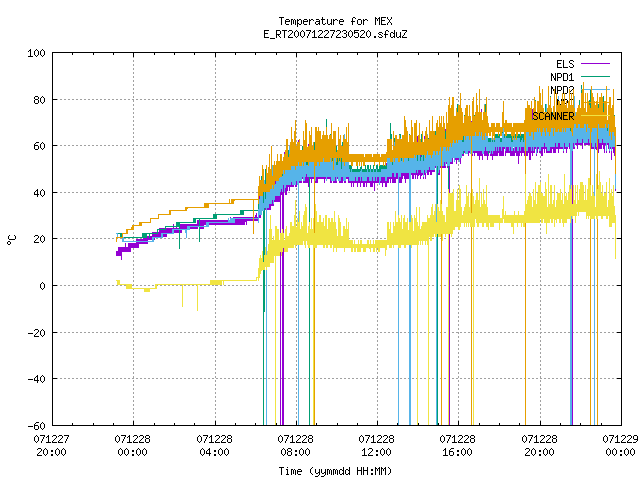
Task: Click the x-axis label "071228 04:00"
Action: (x=214, y=446)
